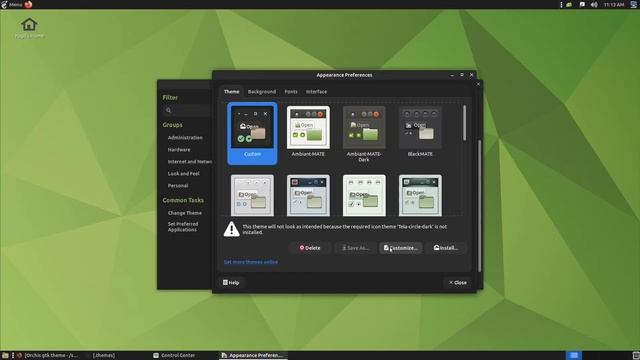Click the Close button at dialog bottom
The width and height of the screenshot is (640, 360).
(458, 282)
